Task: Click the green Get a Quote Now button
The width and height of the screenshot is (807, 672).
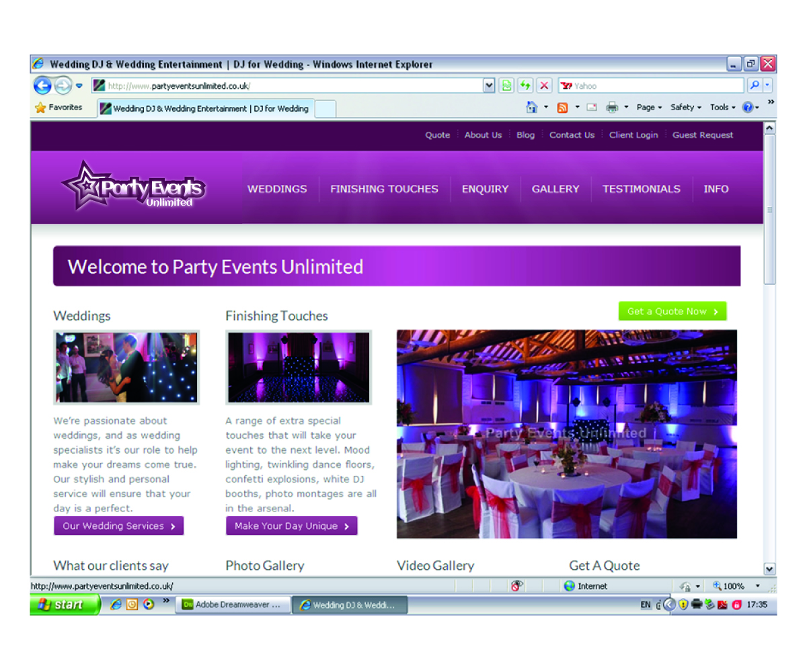Action: click(672, 311)
